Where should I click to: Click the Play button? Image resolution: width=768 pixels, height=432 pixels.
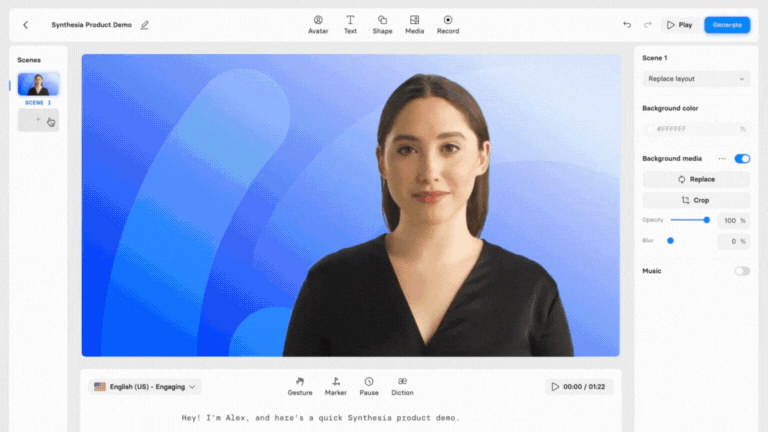(680, 25)
